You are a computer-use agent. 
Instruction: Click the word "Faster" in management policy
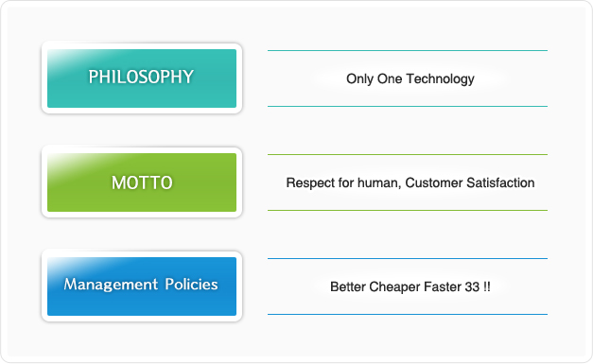pos(443,286)
